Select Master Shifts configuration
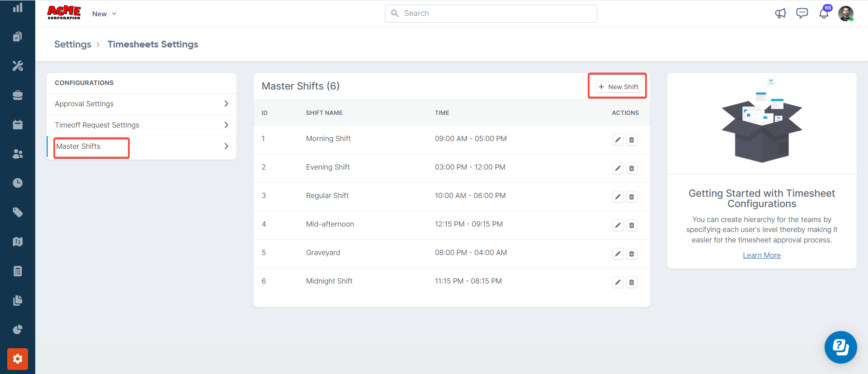Screen dimensions: 868x374 pyautogui.click(x=79, y=147)
